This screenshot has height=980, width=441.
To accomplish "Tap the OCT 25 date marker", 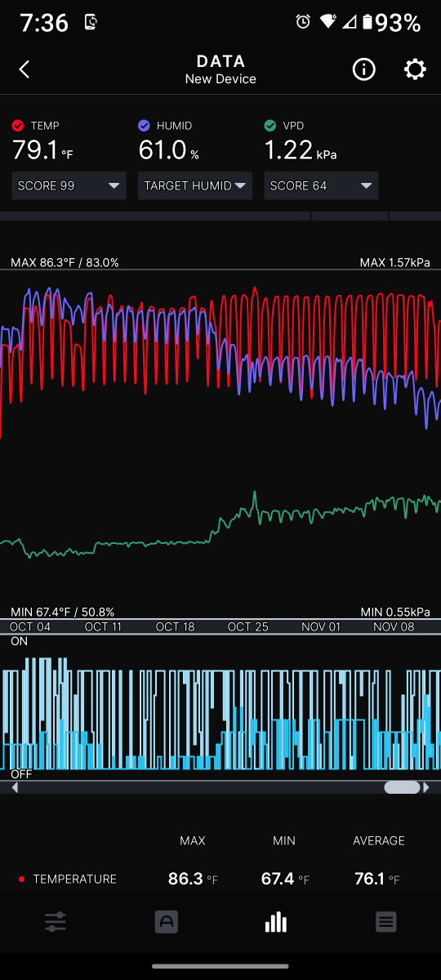I will (248, 627).
